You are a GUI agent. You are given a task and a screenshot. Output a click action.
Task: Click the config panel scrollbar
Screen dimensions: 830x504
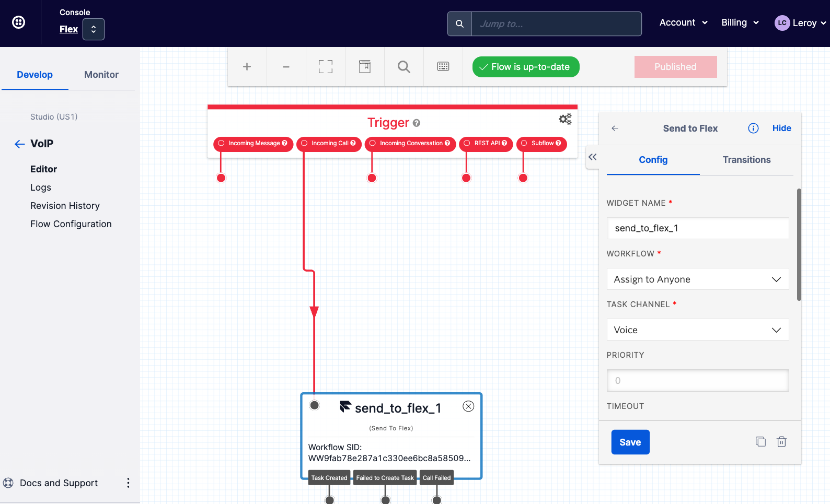(799, 244)
